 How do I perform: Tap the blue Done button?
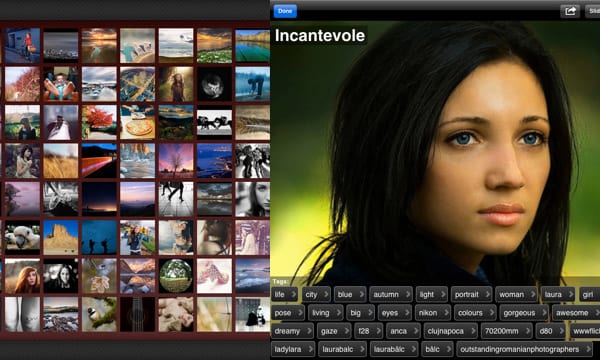pos(285,11)
